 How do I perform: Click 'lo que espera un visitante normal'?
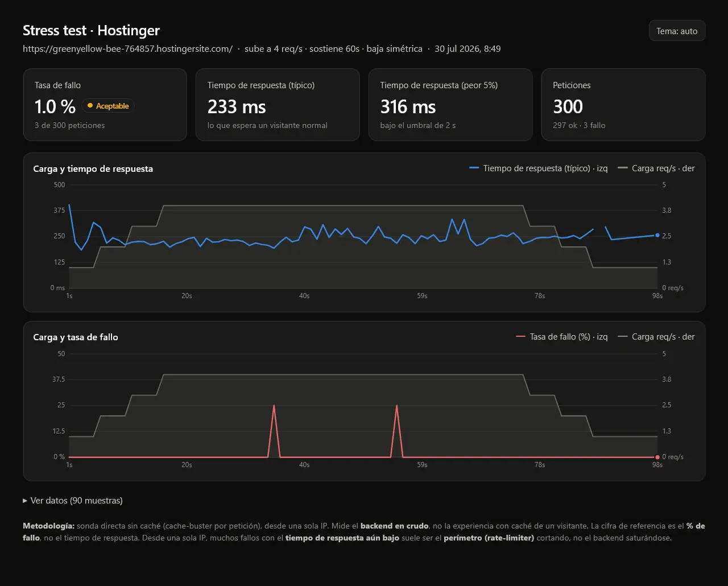[267, 125]
